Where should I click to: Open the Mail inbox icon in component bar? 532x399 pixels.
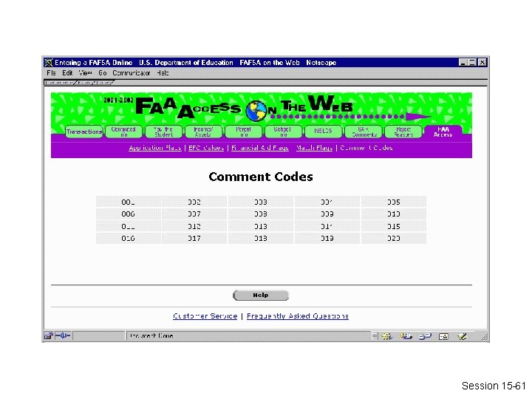[x=406, y=336]
